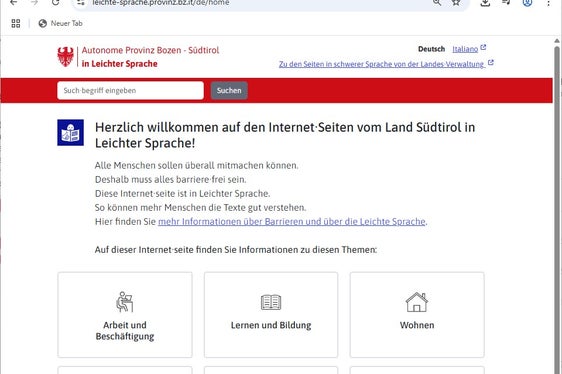This screenshot has height=374, width=562.
Task: Open the Arbeit und Beschäftigung card
Action: (125, 314)
